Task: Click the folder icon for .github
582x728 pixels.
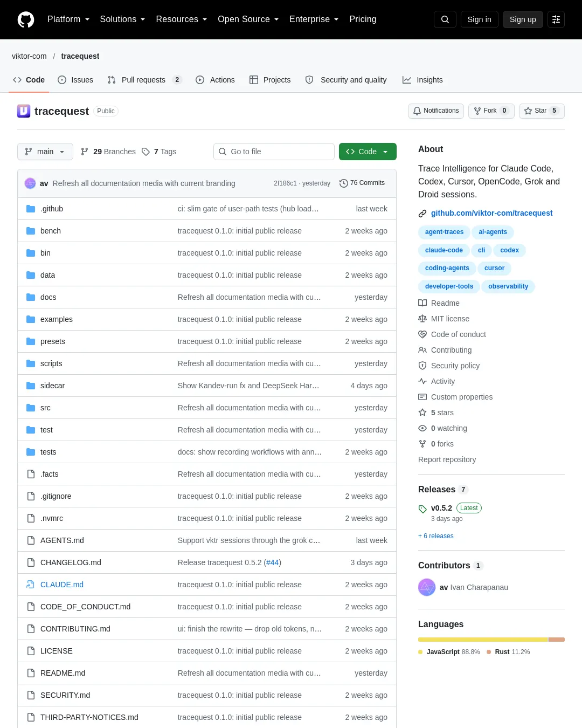Action: [31, 209]
